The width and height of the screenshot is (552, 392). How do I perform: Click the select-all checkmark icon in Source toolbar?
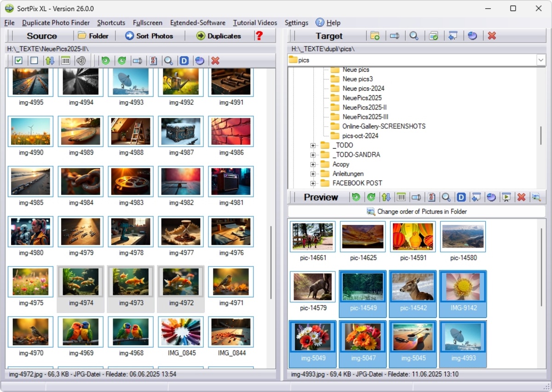tap(18, 60)
